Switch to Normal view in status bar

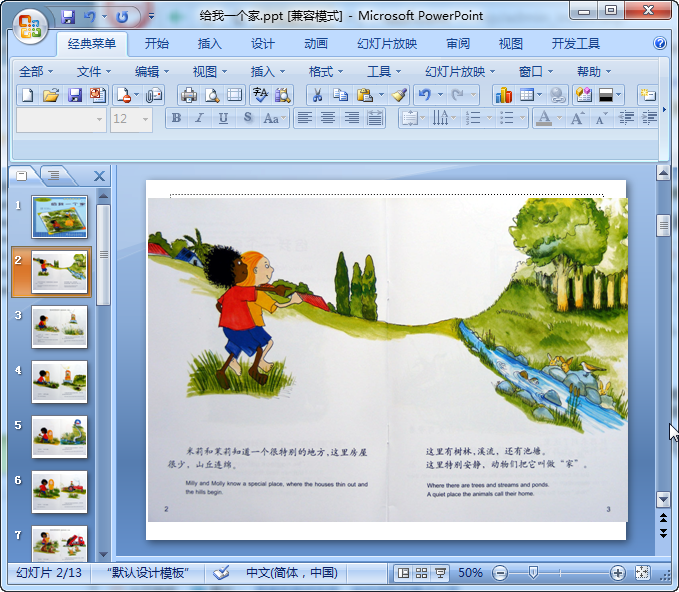pos(403,573)
